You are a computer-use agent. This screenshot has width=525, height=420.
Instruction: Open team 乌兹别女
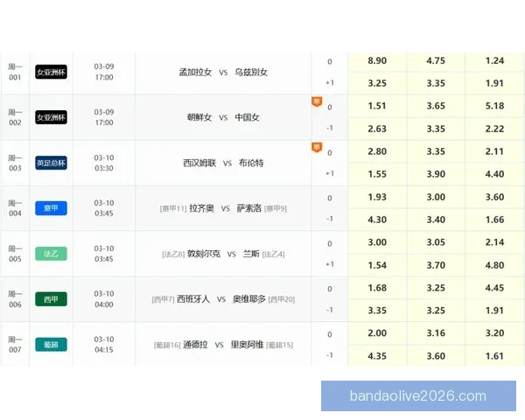[251, 72]
